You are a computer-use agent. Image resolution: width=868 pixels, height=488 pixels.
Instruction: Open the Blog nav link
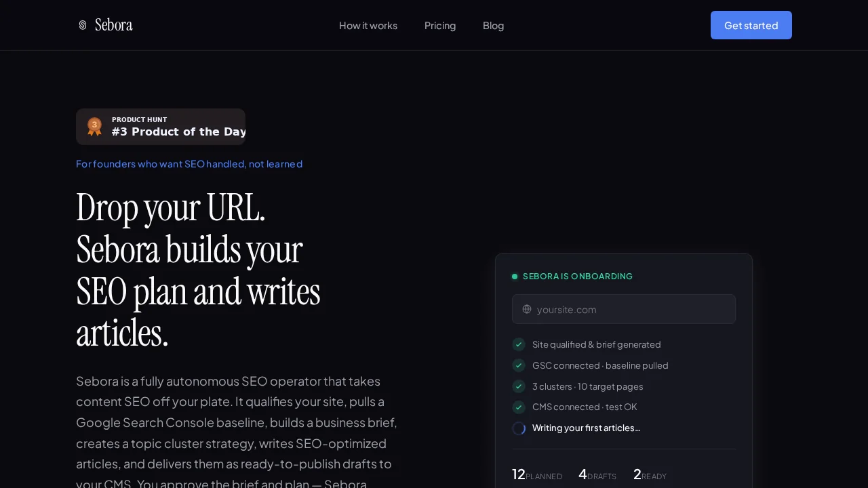(x=493, y=26)
